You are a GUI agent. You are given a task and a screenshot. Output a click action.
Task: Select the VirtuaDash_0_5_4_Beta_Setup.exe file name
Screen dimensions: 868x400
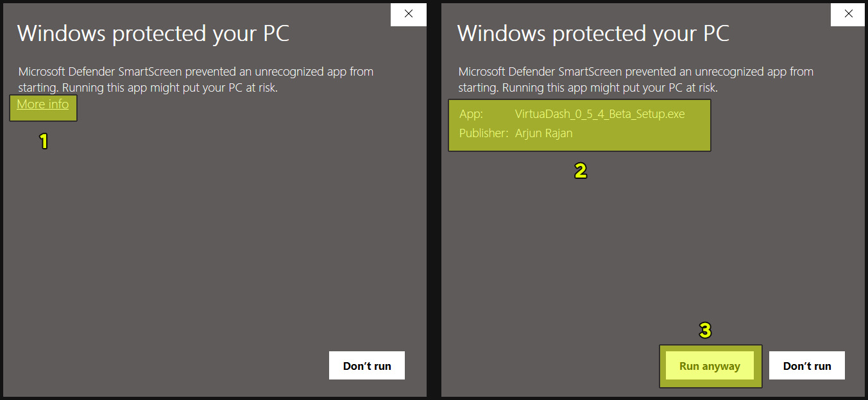[x=600, y=115]
